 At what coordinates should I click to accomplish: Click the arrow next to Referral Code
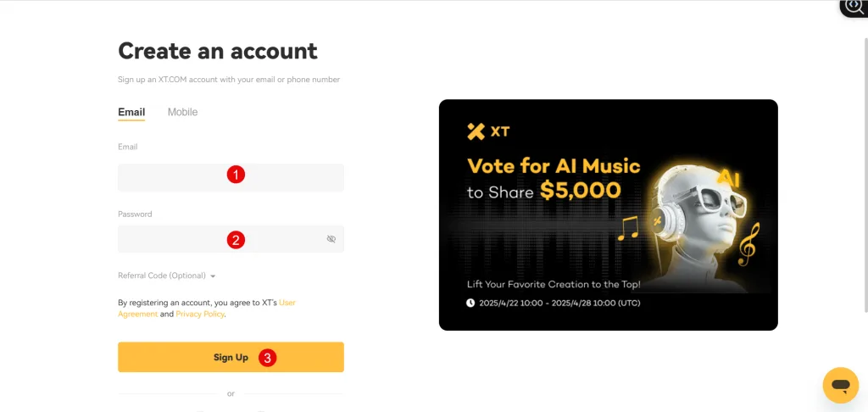click(x=213, y=276)
